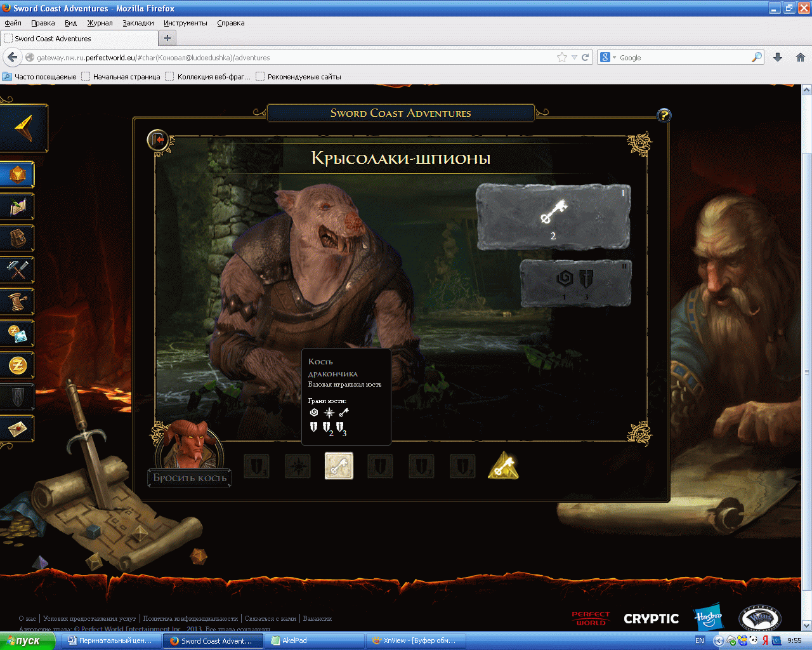Select the fifth die with shield 2
This screenshot has height=650, width=812.
click(x=421, y=467)
